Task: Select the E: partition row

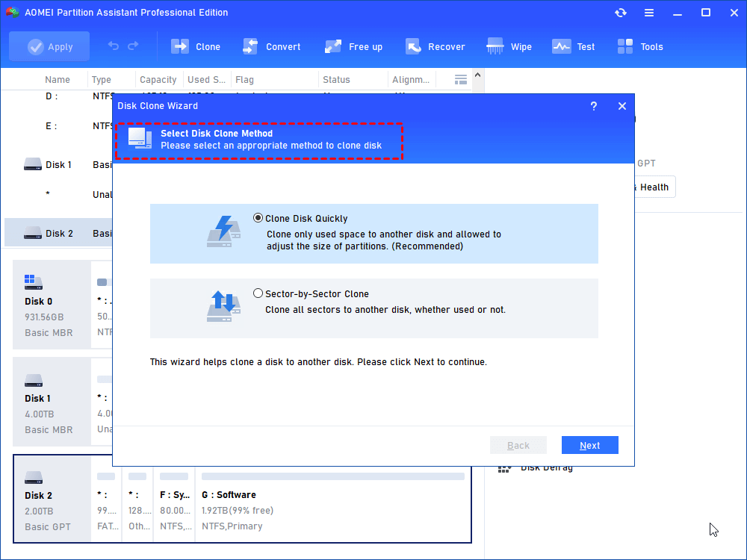Action: [58, 126]
